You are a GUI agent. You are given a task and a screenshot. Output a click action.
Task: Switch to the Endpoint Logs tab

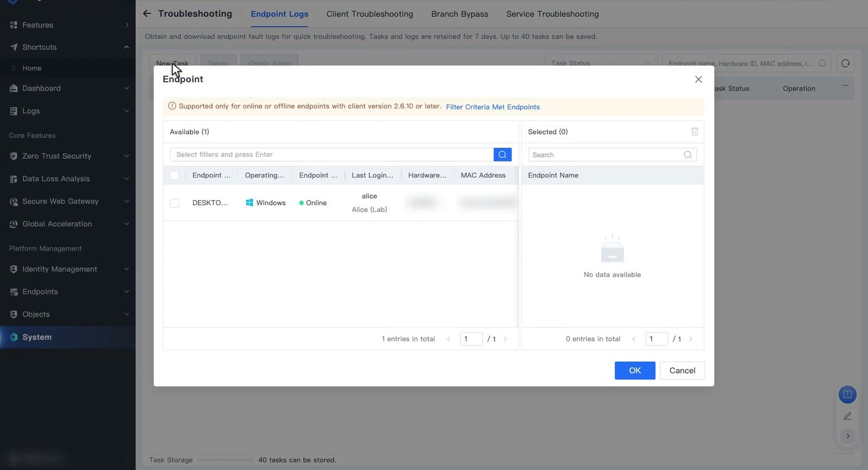[x=279, y=14]
